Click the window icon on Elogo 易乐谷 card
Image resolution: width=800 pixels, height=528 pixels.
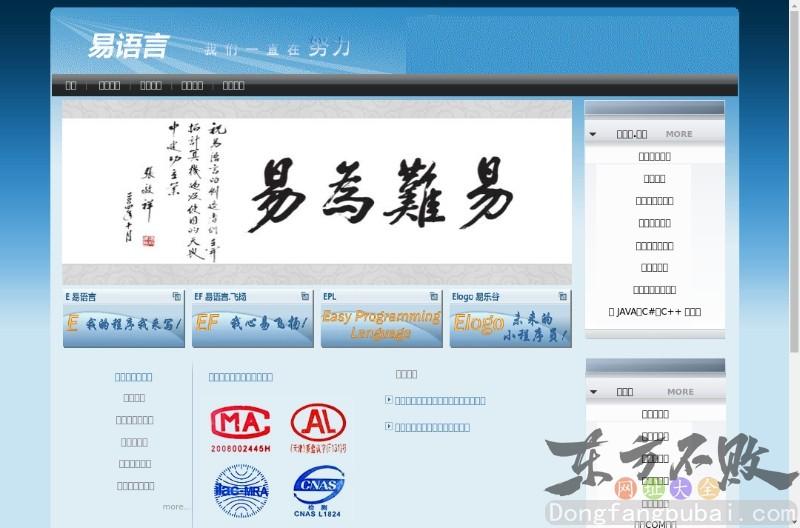(563, 296)
